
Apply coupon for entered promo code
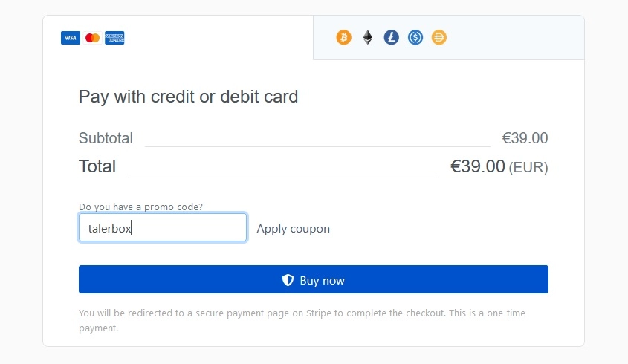pos(293,229)
